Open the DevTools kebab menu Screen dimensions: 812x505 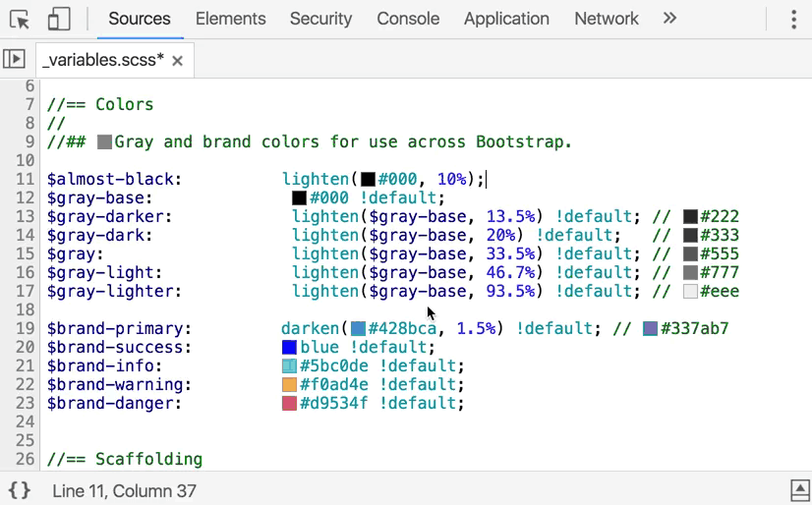point(793,19)
